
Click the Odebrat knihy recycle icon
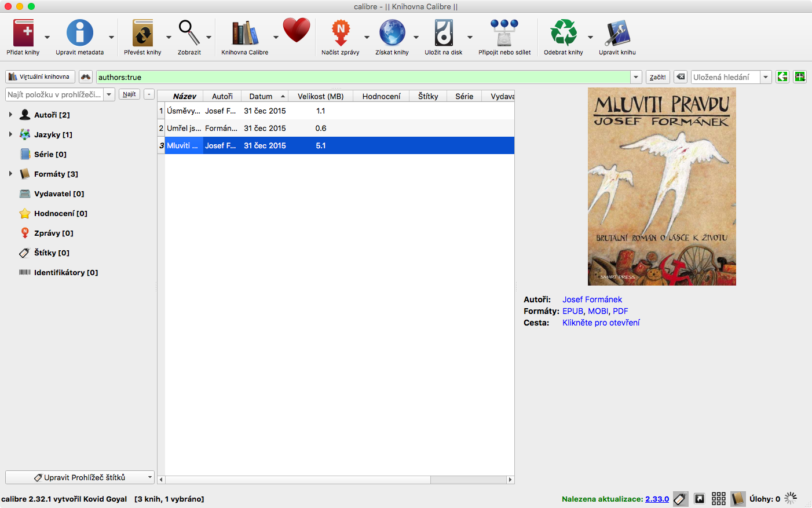coord(564,33)
